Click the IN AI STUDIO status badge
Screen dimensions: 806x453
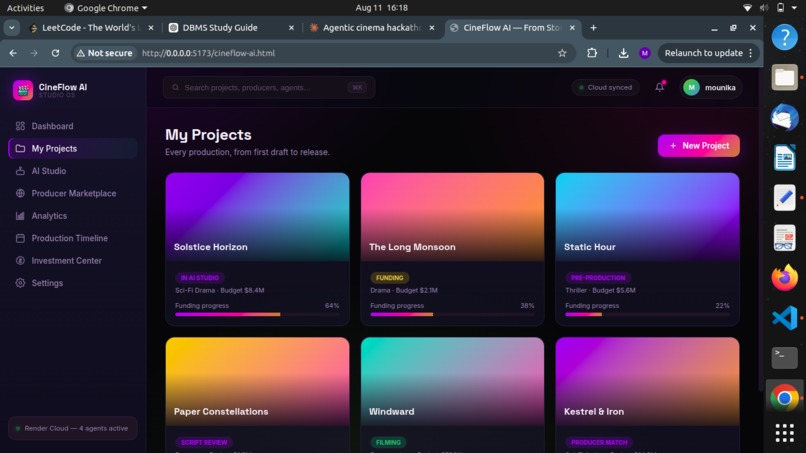click(199, 278)
